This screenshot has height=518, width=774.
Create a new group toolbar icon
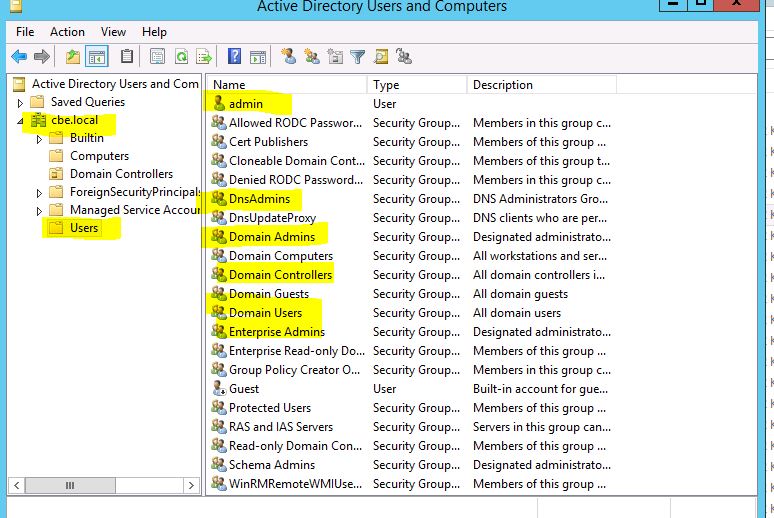point(312,56)
